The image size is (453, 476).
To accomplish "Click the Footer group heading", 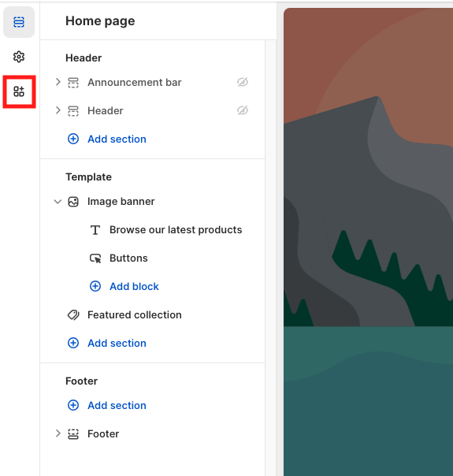I will tap(82, 381).
